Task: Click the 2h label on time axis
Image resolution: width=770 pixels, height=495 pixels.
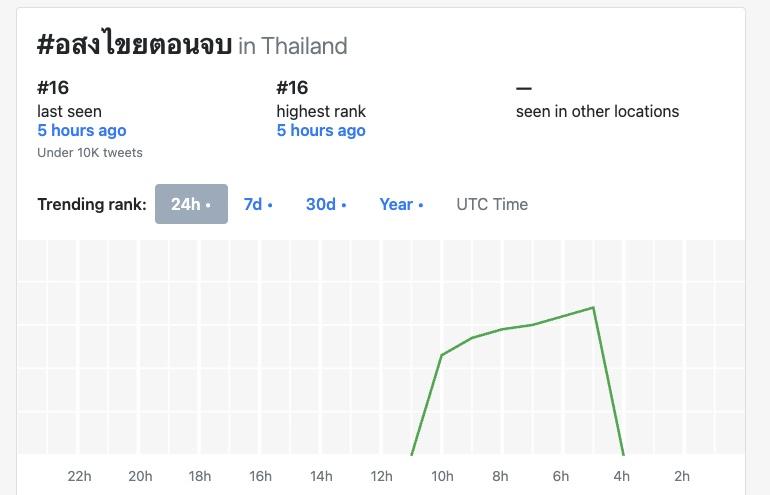Action: pos(682,476)
